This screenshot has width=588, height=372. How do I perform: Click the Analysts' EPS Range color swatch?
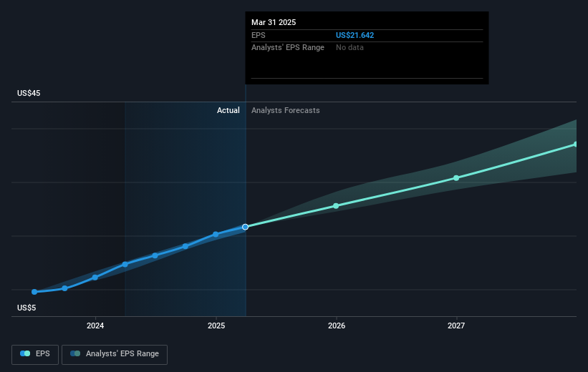[75, 353]
